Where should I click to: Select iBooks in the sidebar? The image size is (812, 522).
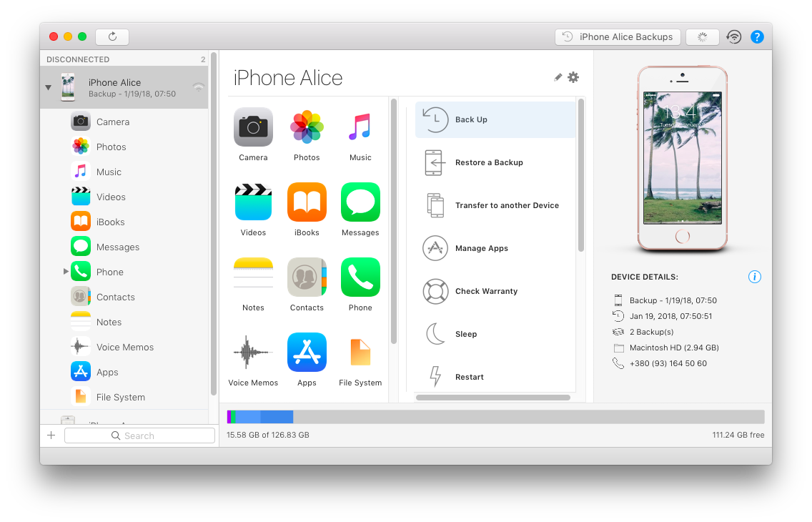(x=124, y=222)
